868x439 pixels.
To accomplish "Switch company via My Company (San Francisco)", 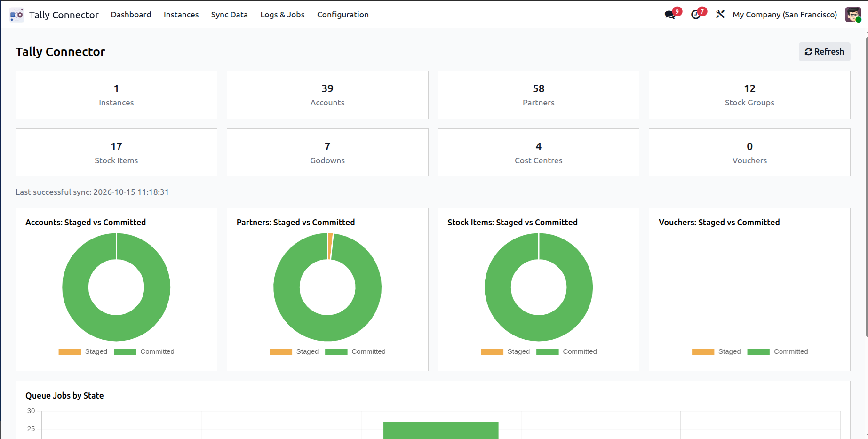I will tap(785, 15).
